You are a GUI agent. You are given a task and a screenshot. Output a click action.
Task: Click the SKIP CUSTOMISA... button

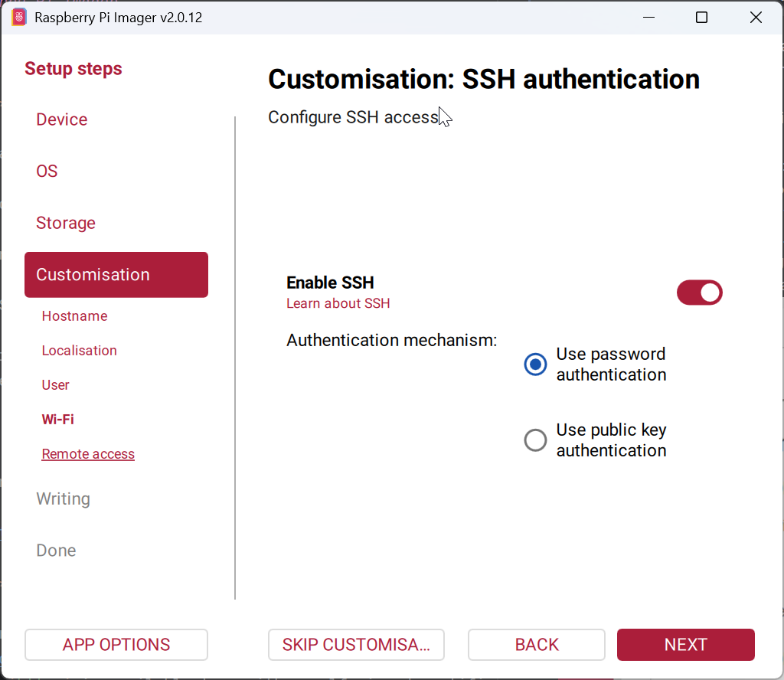pyautogui.click(x=356, y=645)
